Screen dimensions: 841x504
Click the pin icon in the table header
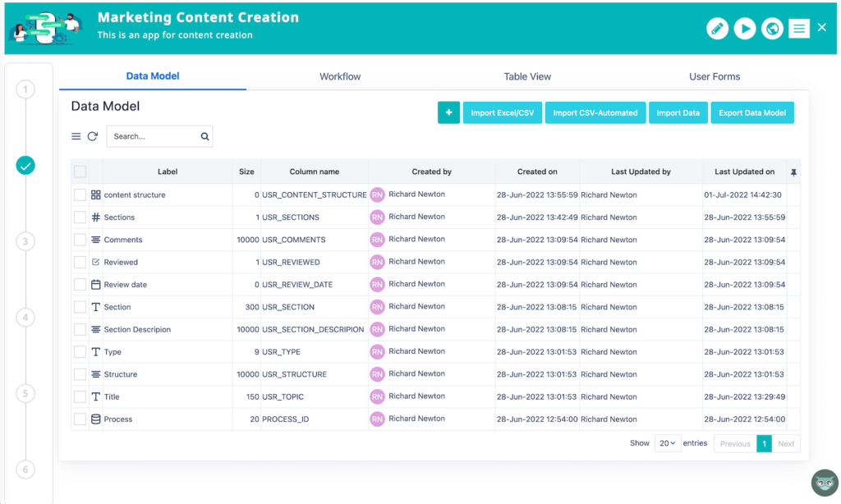pyautogui.click(x=795, y=172)
